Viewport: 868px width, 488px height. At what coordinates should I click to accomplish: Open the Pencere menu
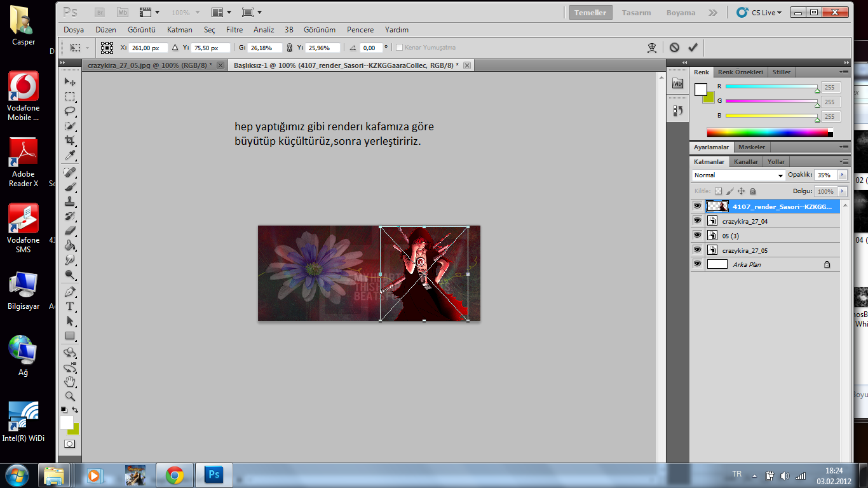click(x=360, y=30)
